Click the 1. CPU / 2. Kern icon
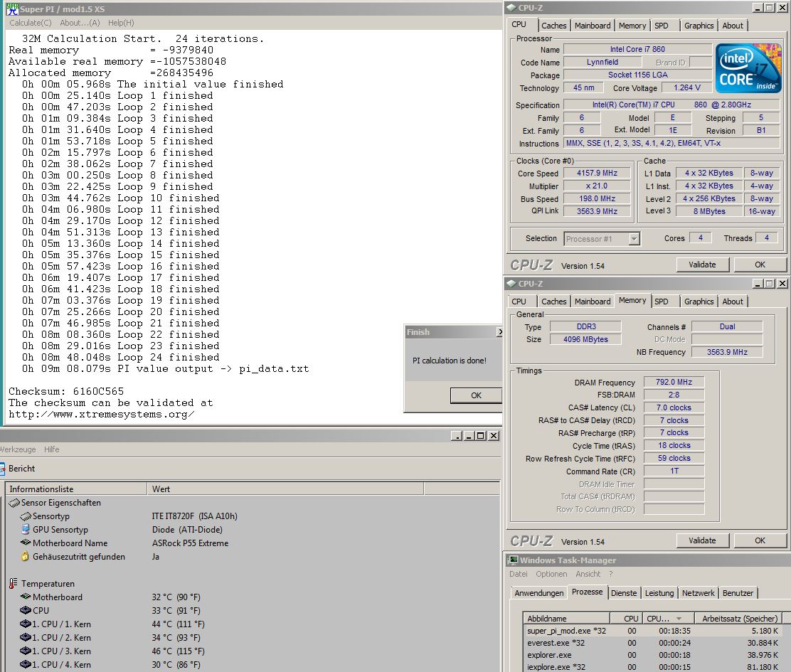 coord(25,638)
